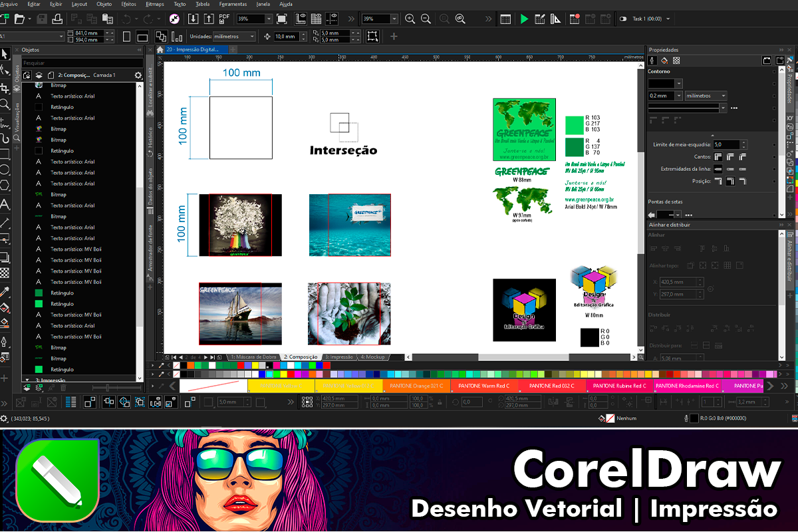Select the Pick tool in the toolbox
The height and width of the screenshot is (532, 798).
[x=5, y=54]
